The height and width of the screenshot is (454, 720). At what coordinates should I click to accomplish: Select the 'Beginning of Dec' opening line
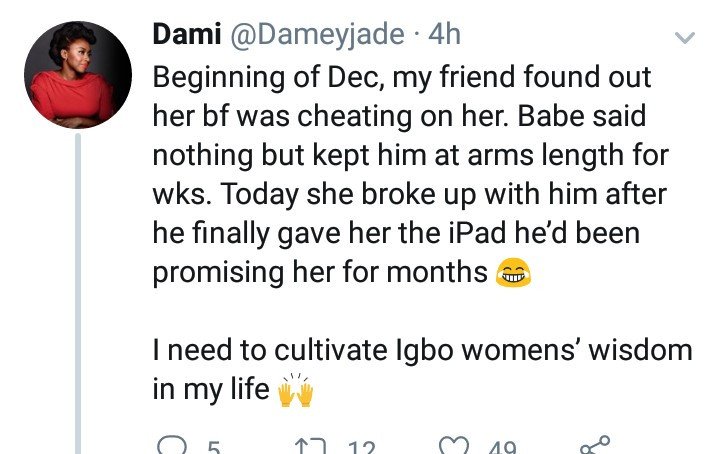point(402,77)
